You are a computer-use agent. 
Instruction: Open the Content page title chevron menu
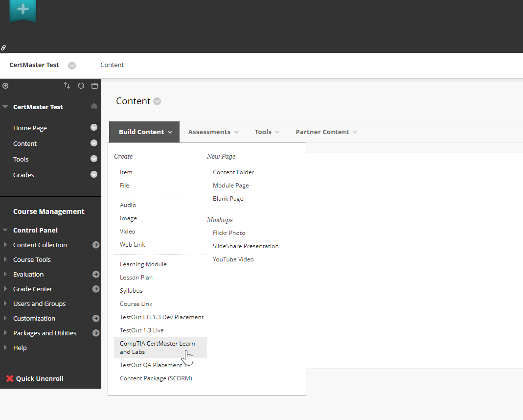click(x=157, y=101)
